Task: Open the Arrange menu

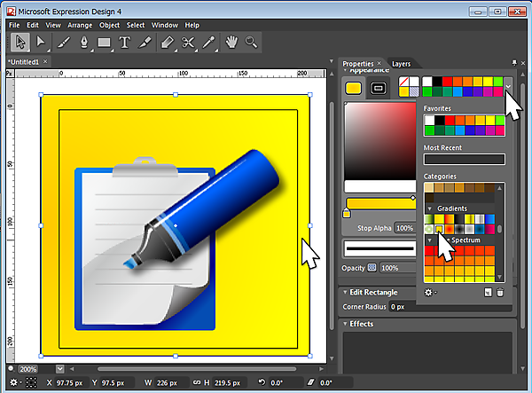Action: tap(81, 25)
